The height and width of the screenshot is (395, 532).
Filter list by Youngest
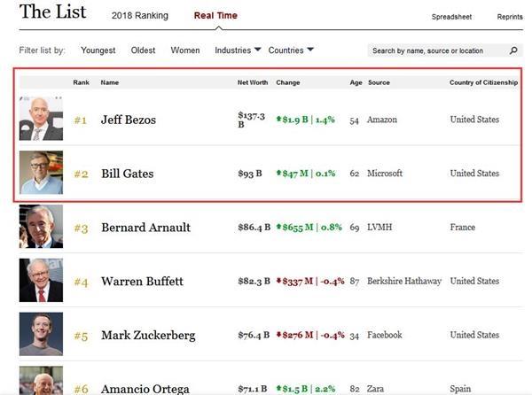click(98, 50)
